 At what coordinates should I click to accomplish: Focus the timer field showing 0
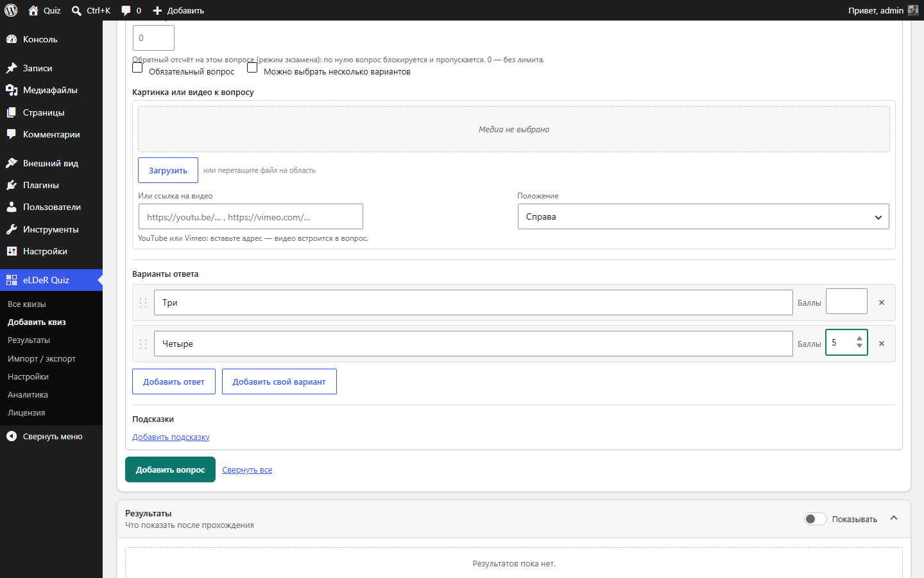(x=153, y=38)
